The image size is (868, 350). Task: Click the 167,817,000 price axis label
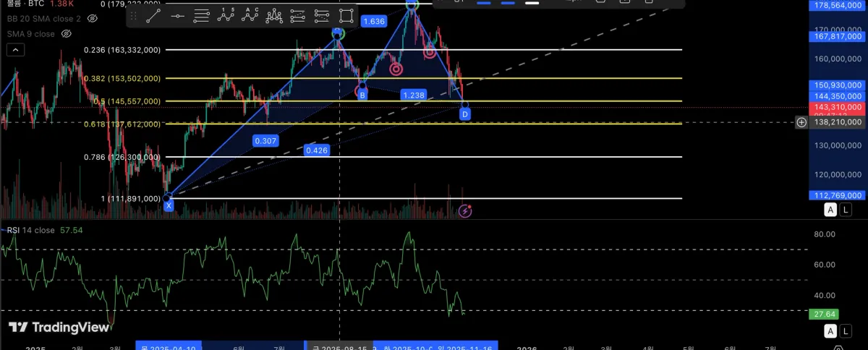(838, 36)
